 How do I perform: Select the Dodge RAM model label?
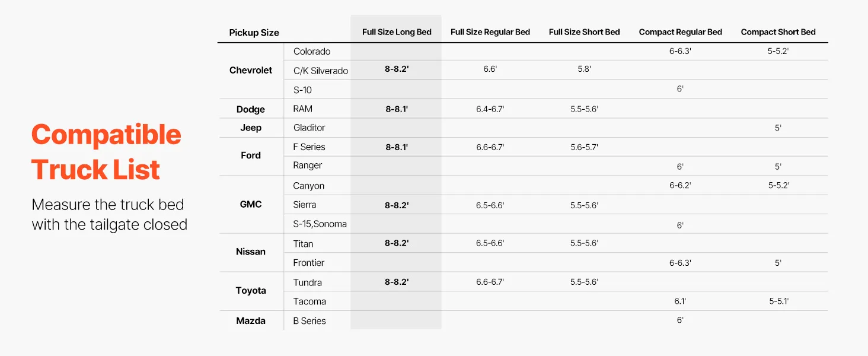[x=302, y=109]
